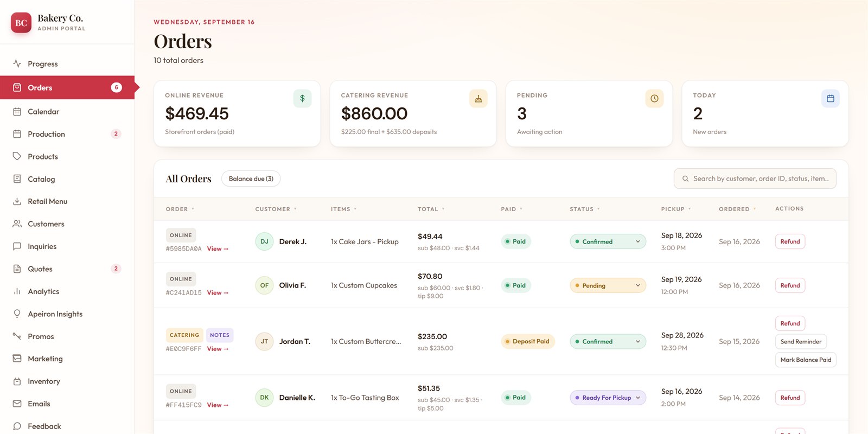This screenshot has height=434, width=868.
Task: Refund Danielle K.'s order
Action: click(x=790, y=398)
